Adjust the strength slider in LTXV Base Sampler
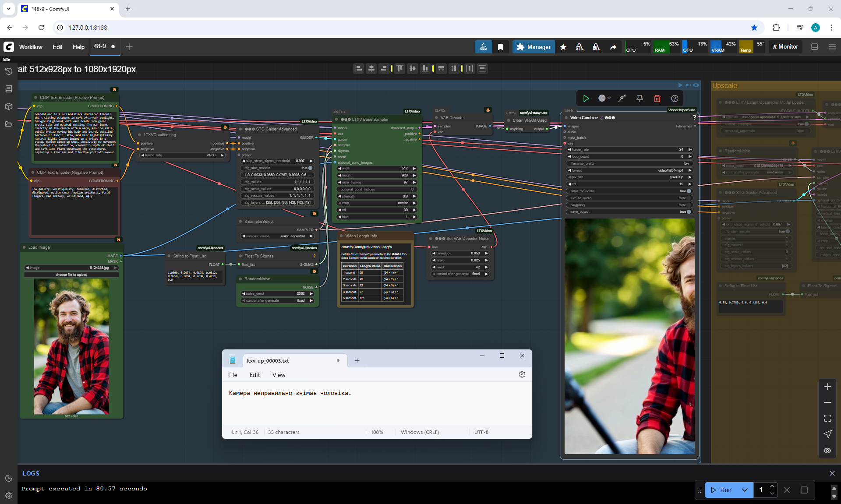Viewport: 841px width, 504px height. tap(376, 196)
